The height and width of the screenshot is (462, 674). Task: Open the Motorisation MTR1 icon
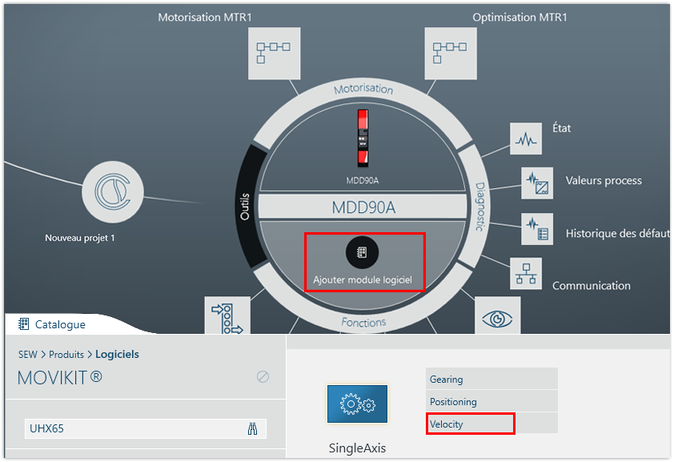click(x=272, y=51)
